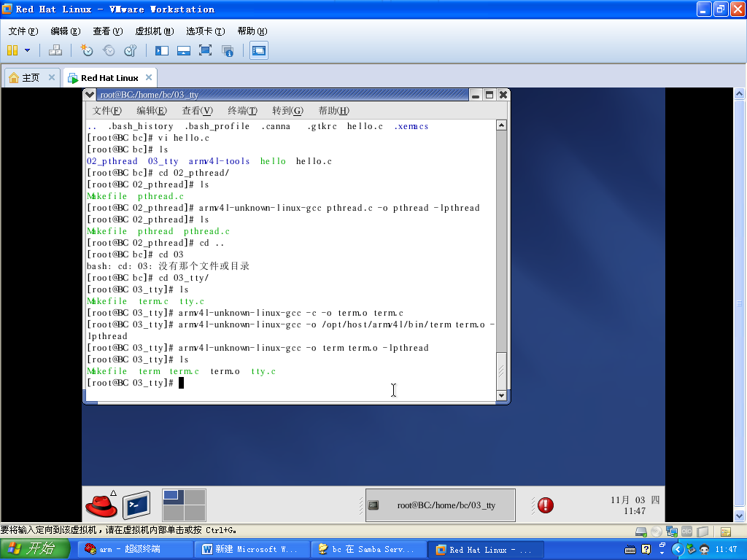This screenshot has height=560, width=747.
Task: Open terminal 转到(G) menu
Action: [287, 111]
